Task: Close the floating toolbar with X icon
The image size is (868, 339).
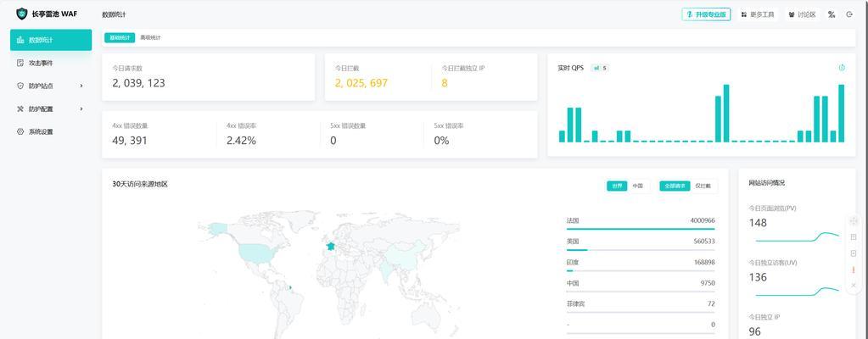Action: tap(853, 286)
